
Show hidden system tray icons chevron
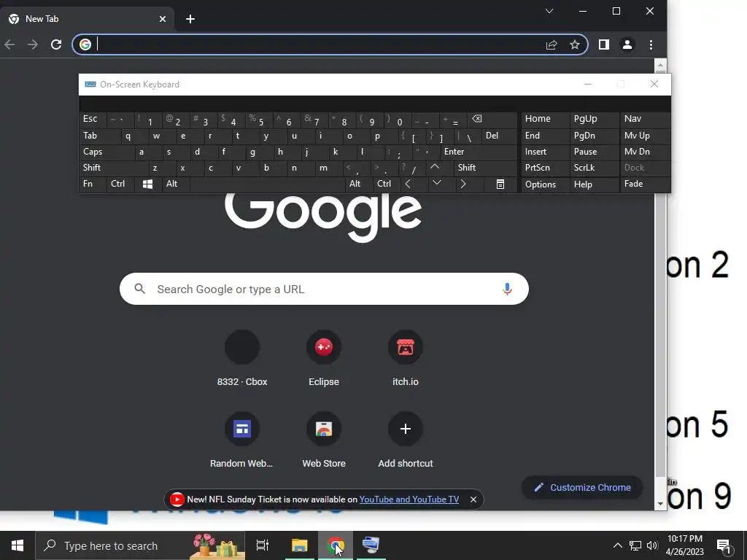click(x=617, y=545)
